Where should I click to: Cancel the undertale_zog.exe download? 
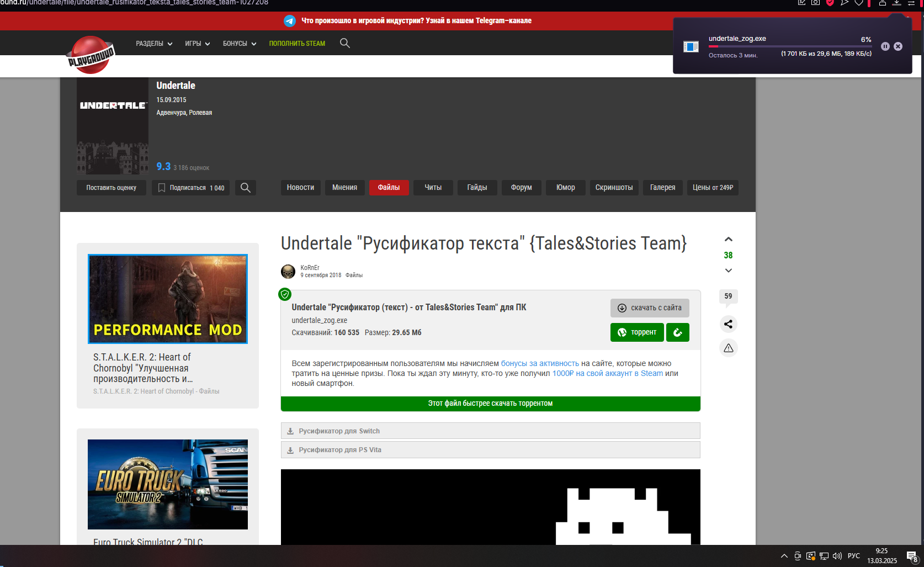[x=898, y=46]
